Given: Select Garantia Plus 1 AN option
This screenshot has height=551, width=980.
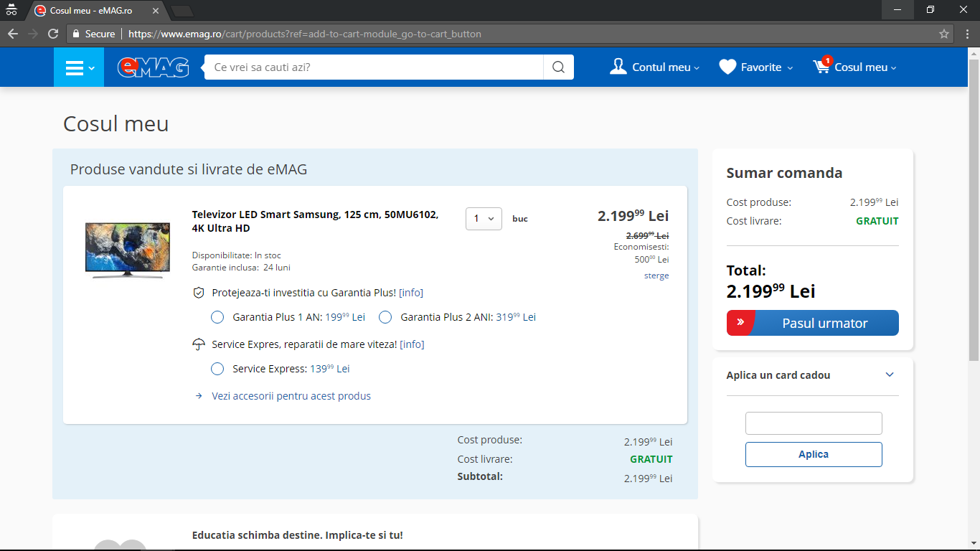Looking at the screenshot, I should pos(217,317).
